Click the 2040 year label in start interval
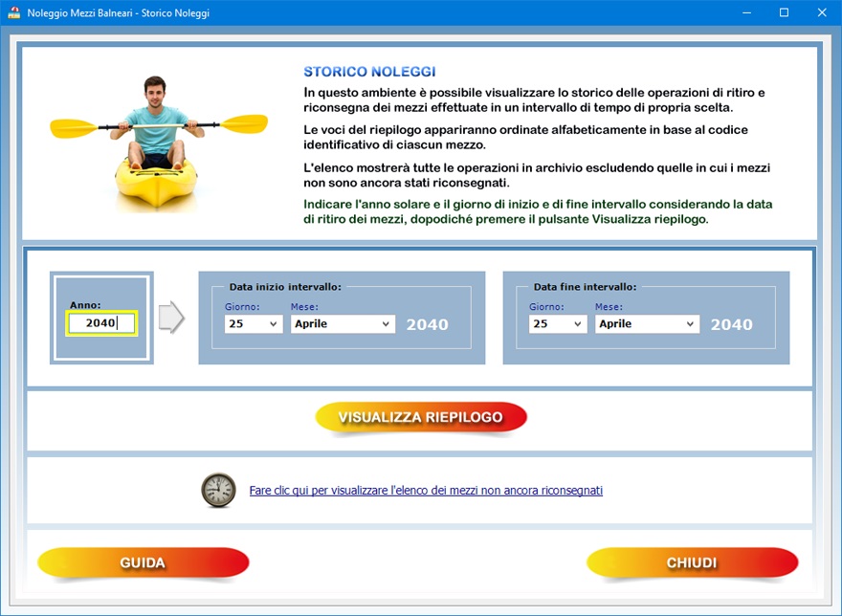The width and height of the screenshot is (842, 616). pos(427,324)
